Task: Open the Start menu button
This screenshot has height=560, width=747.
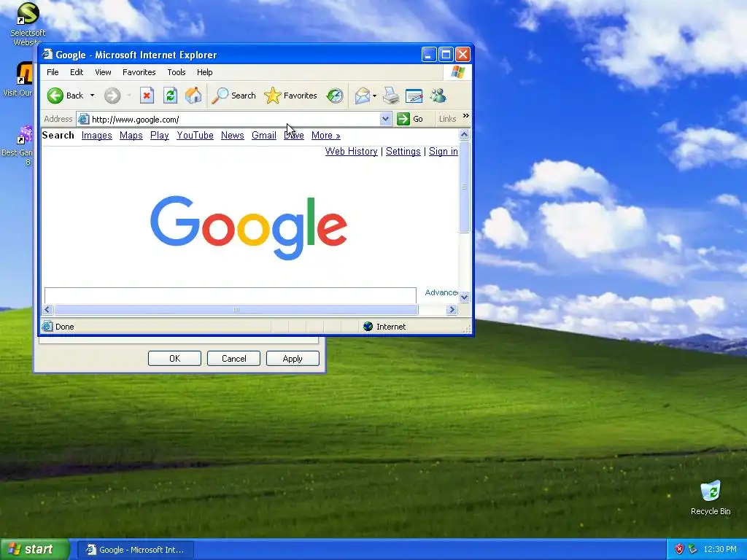Action: [34, 550]
